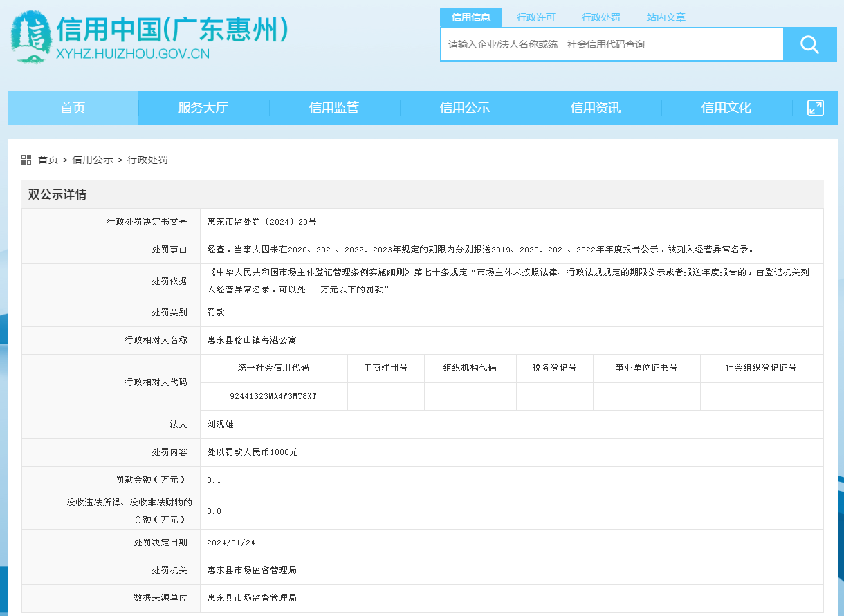844x616 pixels.
Task: Select the 行政处罚 search tab
Action: (x=600, y=17)
